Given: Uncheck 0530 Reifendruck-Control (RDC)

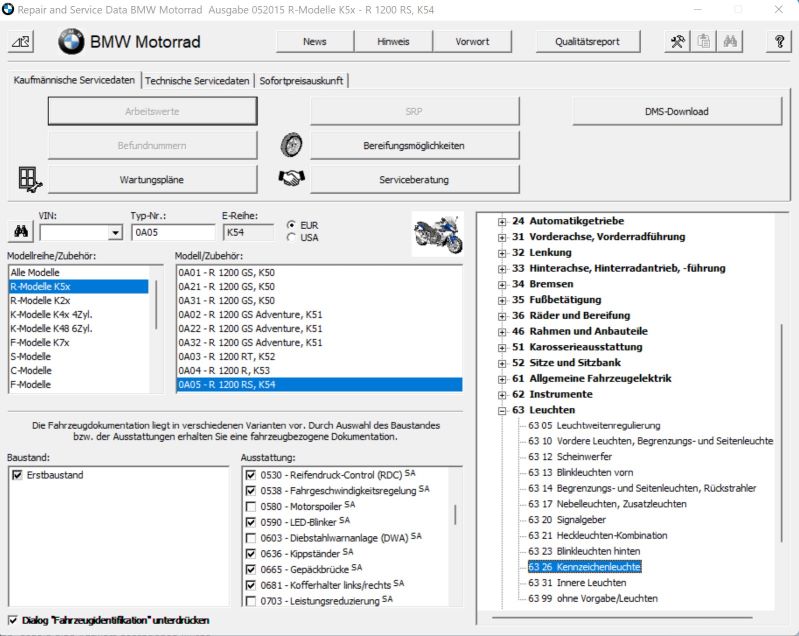Looking at the screenshot, I should point(251,475).
